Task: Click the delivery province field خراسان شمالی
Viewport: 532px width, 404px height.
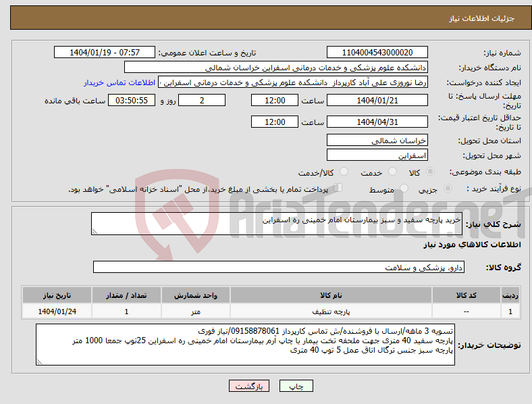Action: [377, 141]
